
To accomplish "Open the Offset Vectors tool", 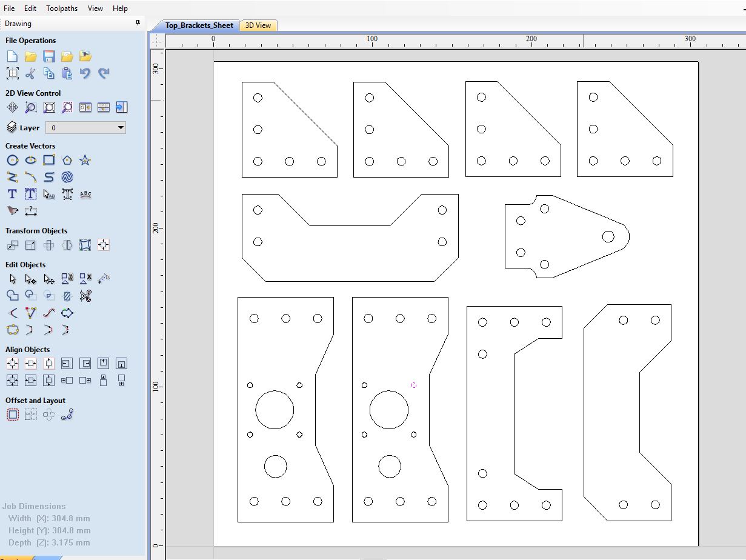I will point(12,415).
